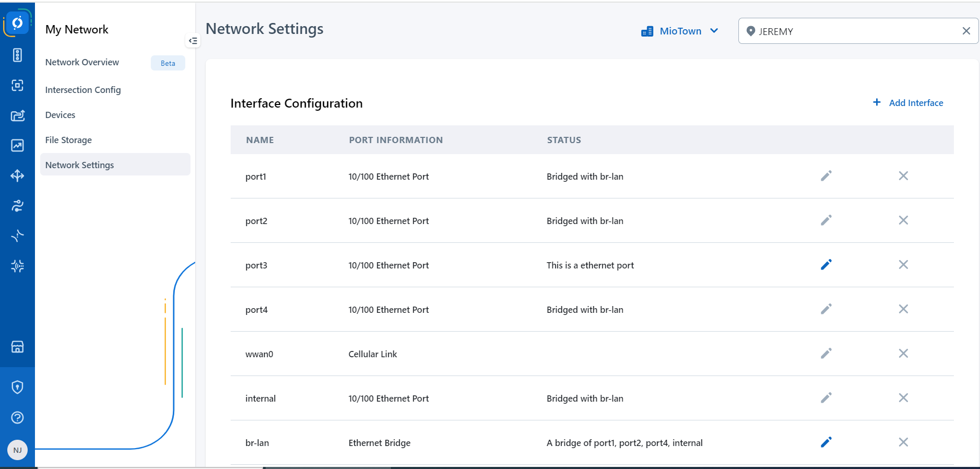
Task: Click the edit pencil for br-lan bridge
Action: pyautogui.click(x=826, y=442)
